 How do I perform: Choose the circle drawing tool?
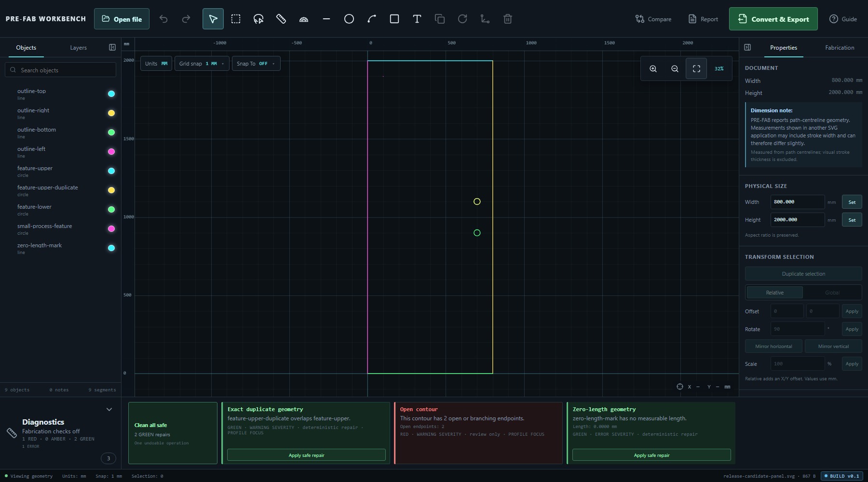click(349, 19)
